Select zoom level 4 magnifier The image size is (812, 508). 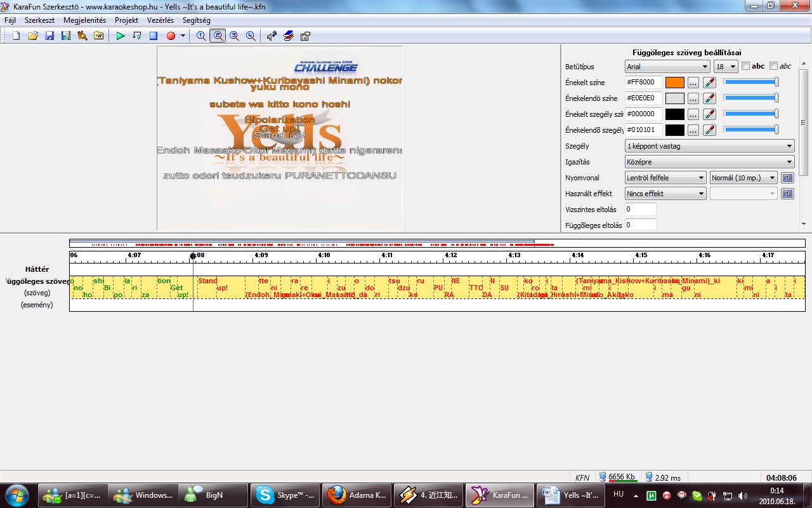pyautogui.click(x=251, y=36)
